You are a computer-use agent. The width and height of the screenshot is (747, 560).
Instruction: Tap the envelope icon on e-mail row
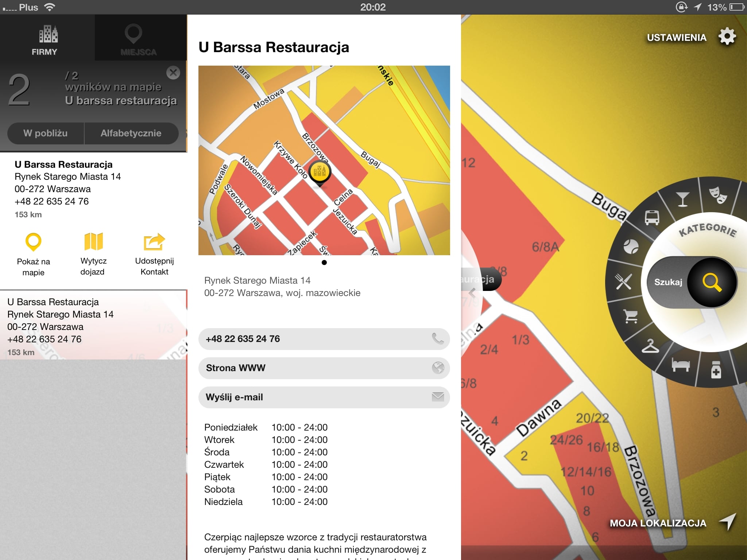pyautogui.click(x=438, y=397)
